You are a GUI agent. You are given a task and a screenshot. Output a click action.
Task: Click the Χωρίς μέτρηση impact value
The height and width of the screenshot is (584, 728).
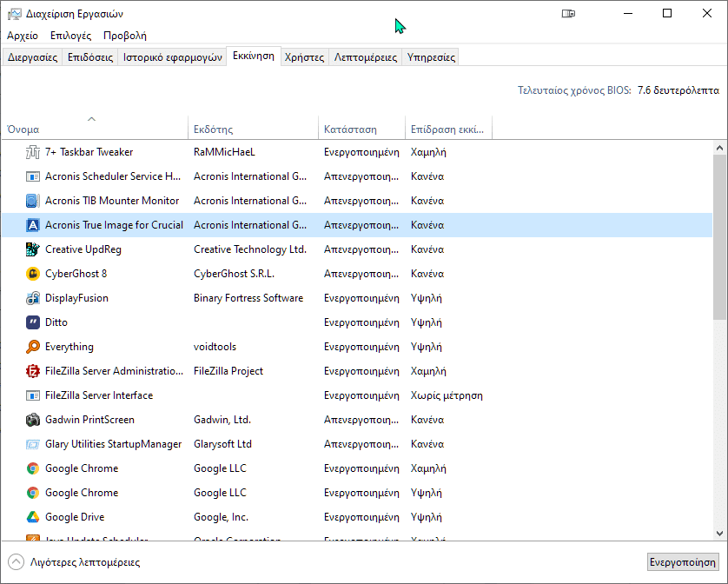[x=447, y=395]
